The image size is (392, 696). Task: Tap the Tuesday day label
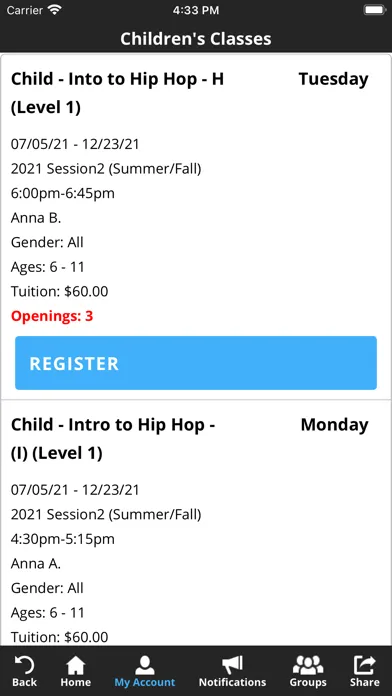[x=333, y=79]
